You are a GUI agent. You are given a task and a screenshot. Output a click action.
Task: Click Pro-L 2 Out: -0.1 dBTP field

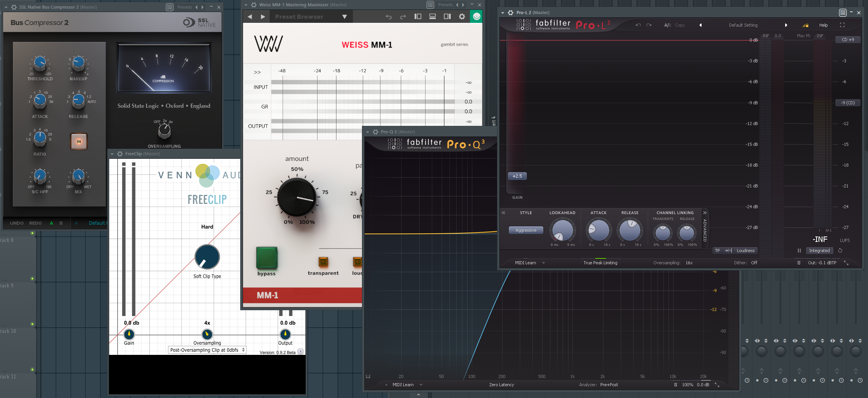click(822, 263)
